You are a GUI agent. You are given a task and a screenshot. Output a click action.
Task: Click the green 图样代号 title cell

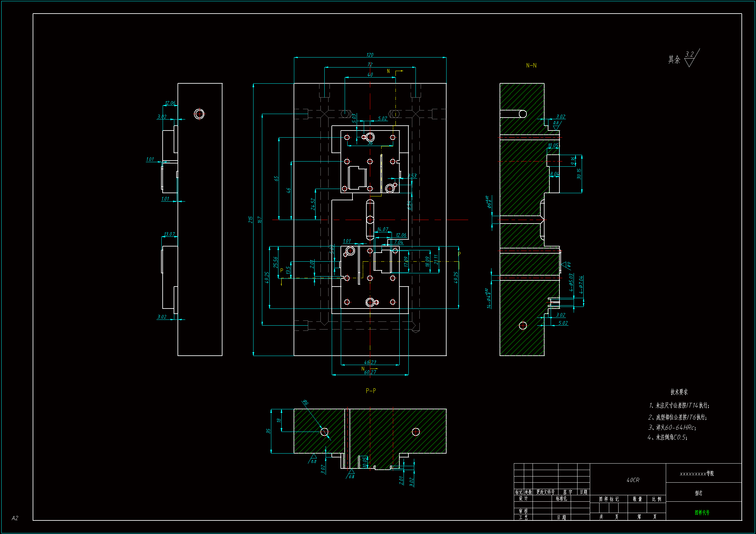702,512
